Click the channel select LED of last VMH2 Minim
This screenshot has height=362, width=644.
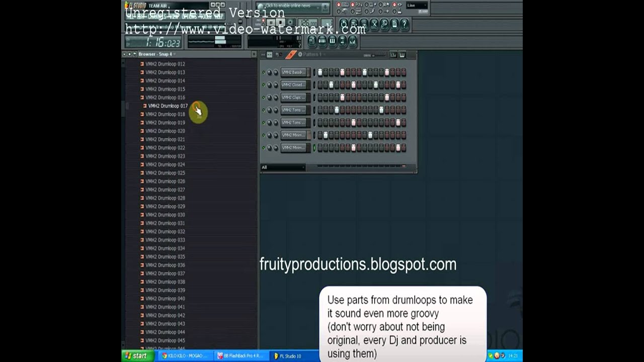point(314,148)
